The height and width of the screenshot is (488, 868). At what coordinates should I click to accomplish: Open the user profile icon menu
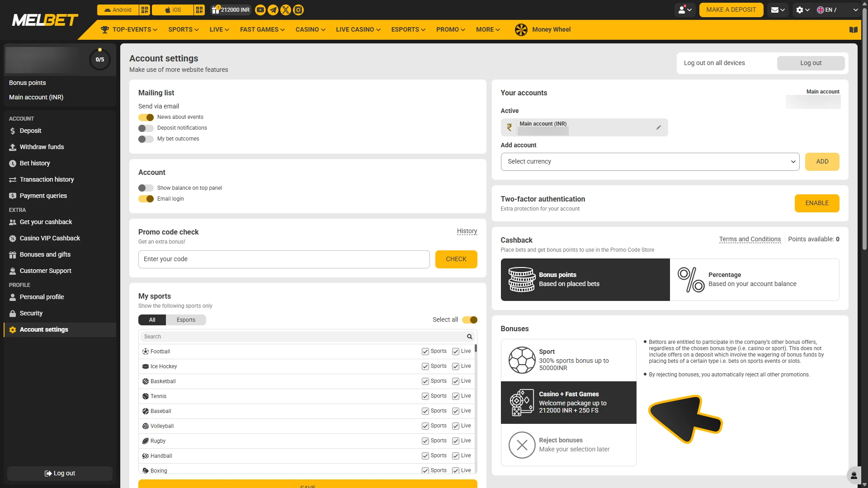[x=685, y=10]
